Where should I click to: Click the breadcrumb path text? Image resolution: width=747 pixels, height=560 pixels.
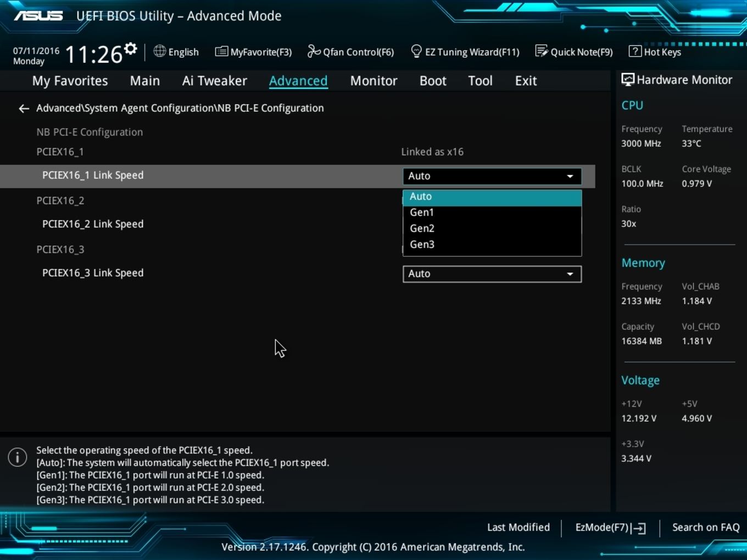(180, 108)
